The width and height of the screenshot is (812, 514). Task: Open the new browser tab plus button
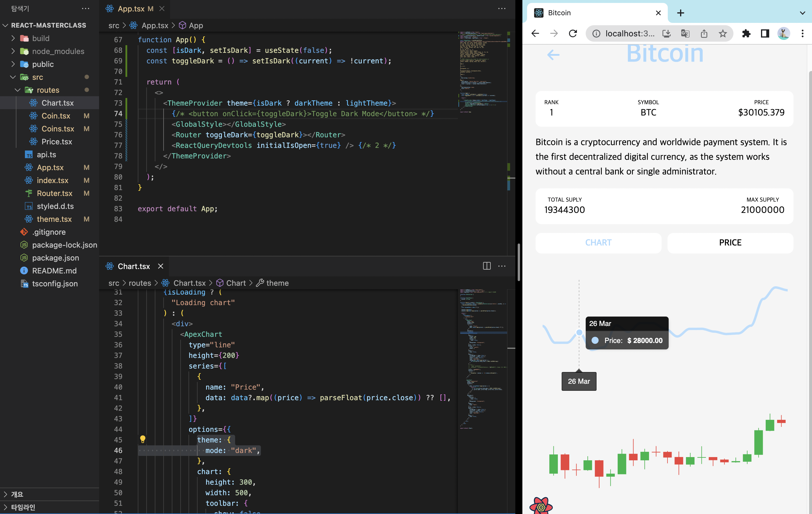[x=680, y=13]
